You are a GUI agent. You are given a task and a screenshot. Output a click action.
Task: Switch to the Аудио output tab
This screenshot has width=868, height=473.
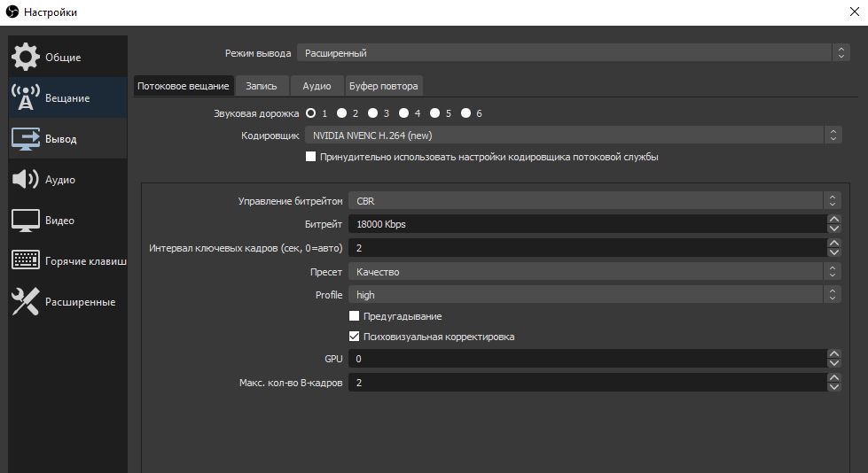pyautogui.click(x=317, y=86)
